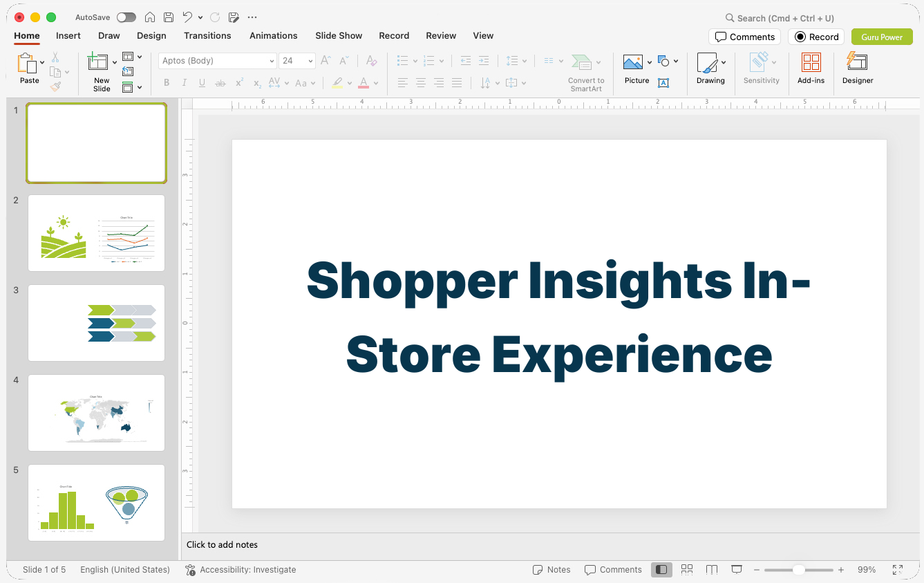This screenshot has width=924, height=583.
Task: Click English (United States) language indicator
Action: coord(125,570)
